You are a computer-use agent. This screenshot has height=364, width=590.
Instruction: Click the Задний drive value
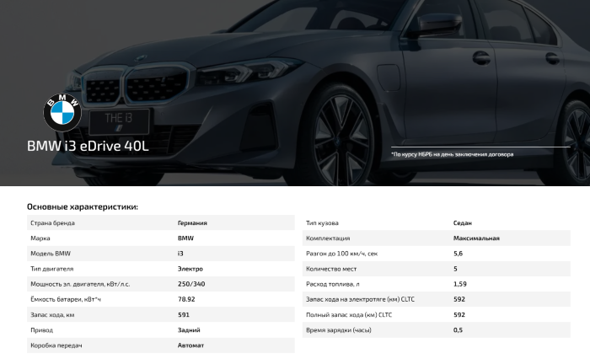tap(189, 330)
